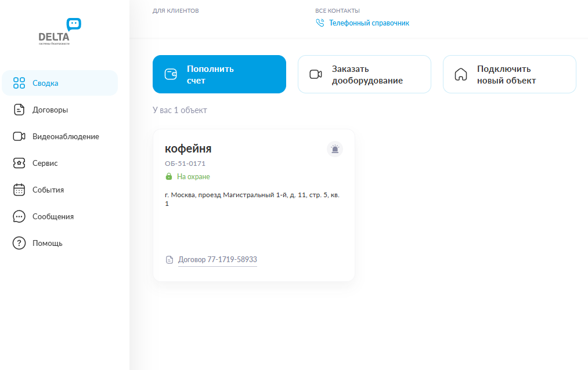This screenshot has height=370, width=588.
Task: Click the video camera icon on Заказать дооборудование
Action: coord(315,74)
